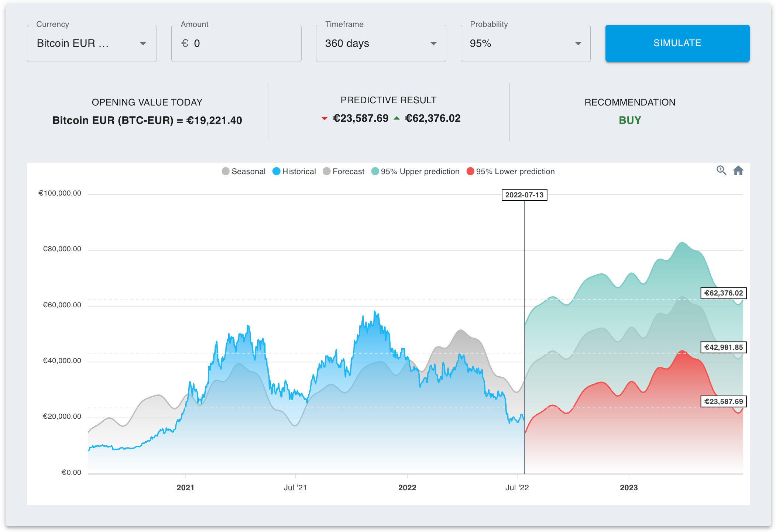Reset chart view with home icon
The height and width of the screenshot is (532, 776).
click(738, 170)
